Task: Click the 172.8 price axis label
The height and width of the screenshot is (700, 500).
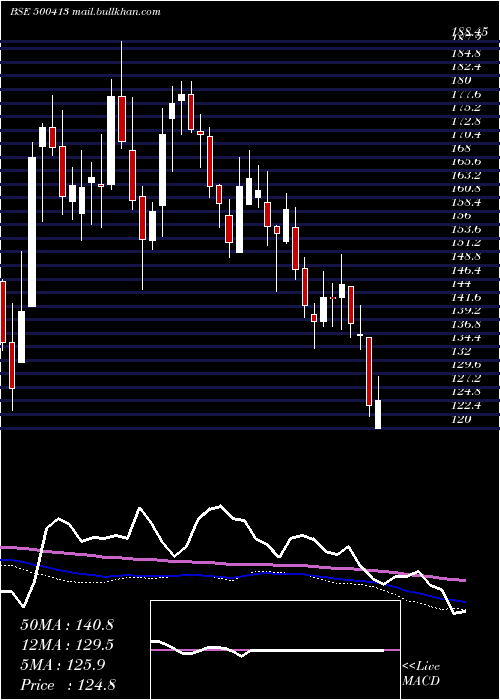Action: [x=466, y=121]
